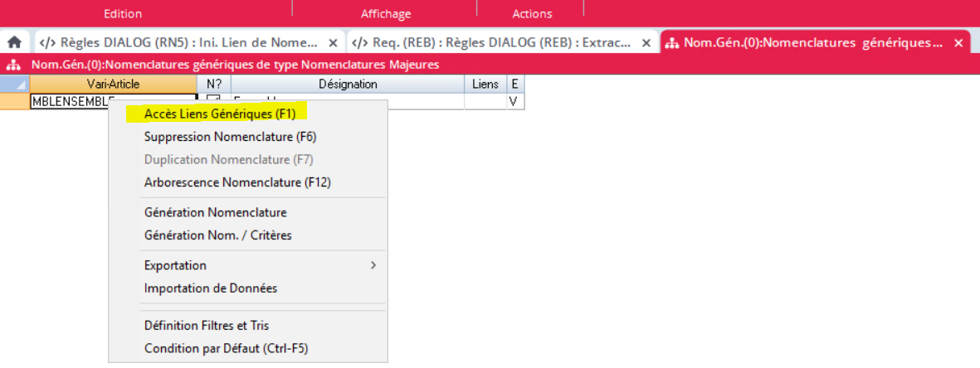The image size is (980, 368).
Task: Click the Home icon tab
Action: 14,42
